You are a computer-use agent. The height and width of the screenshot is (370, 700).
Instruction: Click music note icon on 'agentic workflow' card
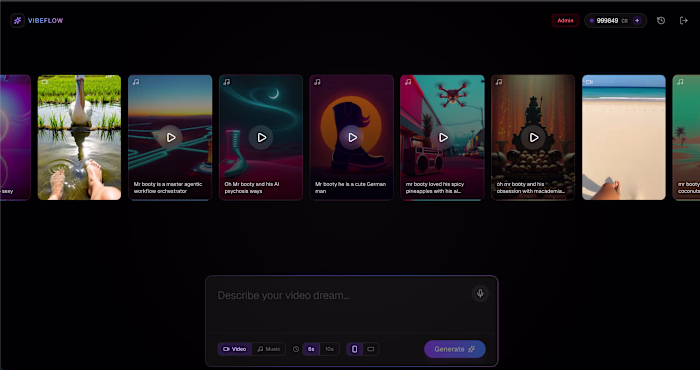point(136,82)
